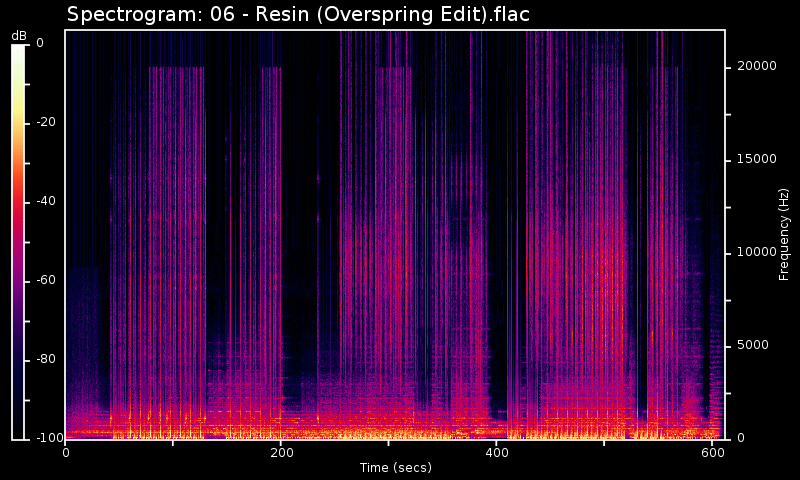This screenshot has height=480, width=800.
Task: Click the 400 seconds time axis tick
Action: tap(497, 452)
